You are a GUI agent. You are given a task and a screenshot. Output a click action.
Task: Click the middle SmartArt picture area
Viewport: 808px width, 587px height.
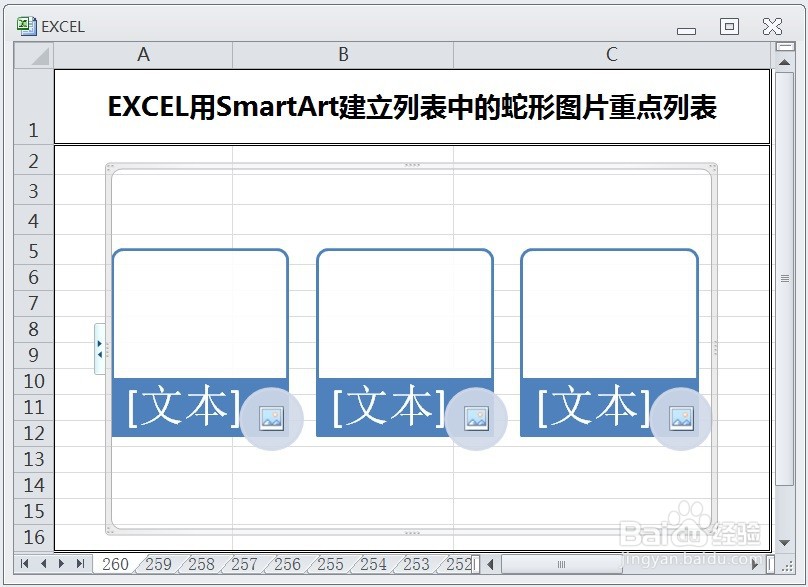pos(405,314)
